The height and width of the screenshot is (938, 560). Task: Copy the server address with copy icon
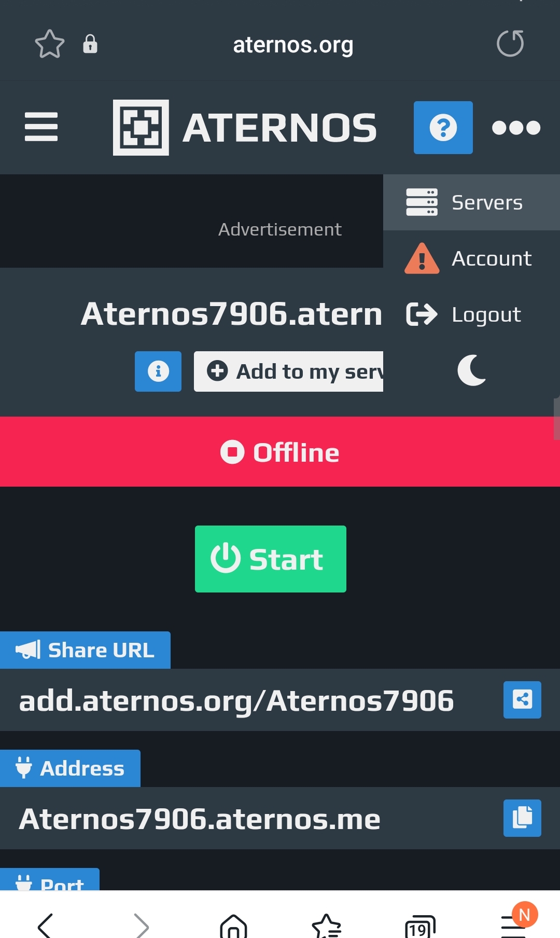coord(522,818)
